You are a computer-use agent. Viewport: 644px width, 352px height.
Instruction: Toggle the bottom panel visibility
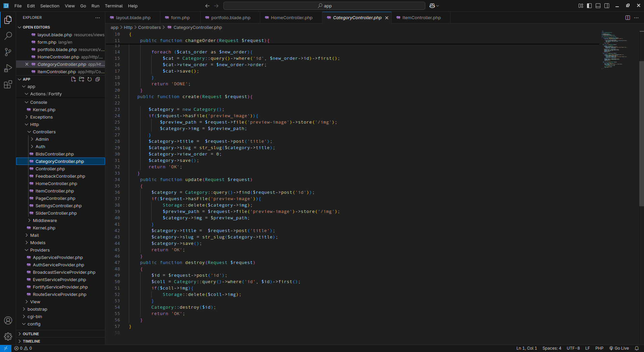(x=598, y=6)
